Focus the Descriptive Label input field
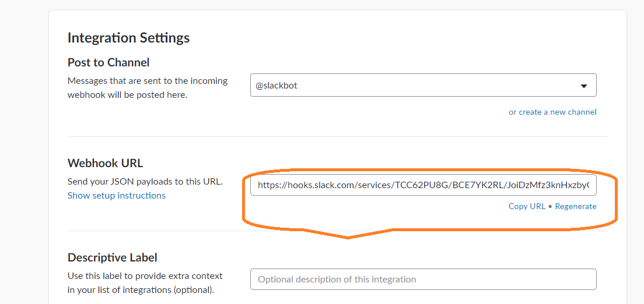 point(423,279)
